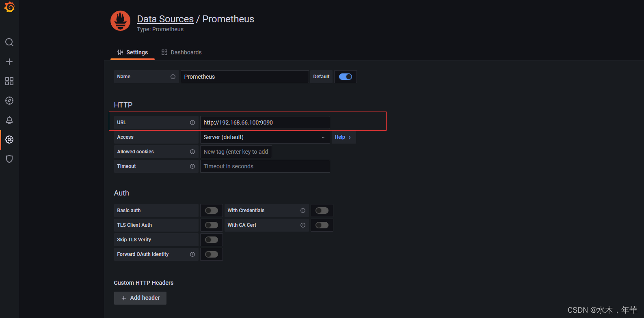Viewport: 644px width, 318px height.
Task: Click the Grafana logo home icon
Action: [x=9, y=7]
